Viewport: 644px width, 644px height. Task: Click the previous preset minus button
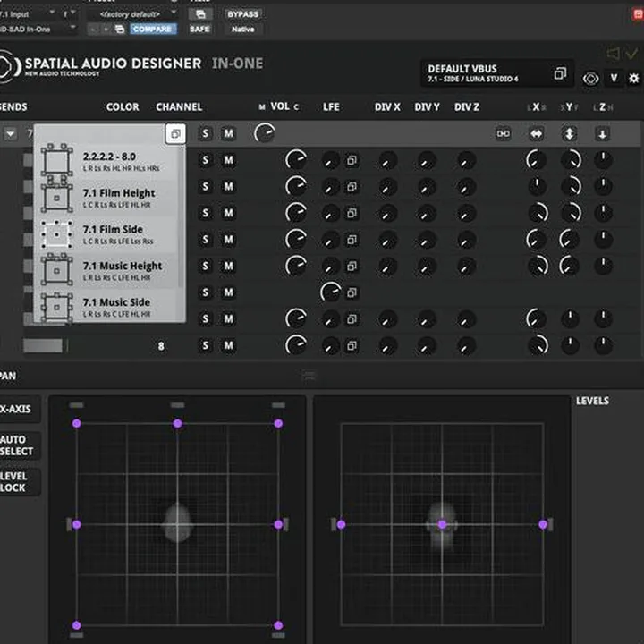click(93, 30)
